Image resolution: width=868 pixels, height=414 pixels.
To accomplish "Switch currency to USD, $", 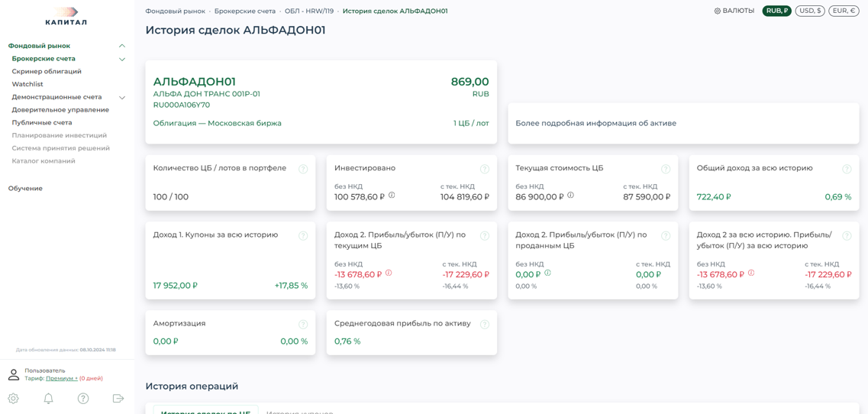I will (811, 11).
